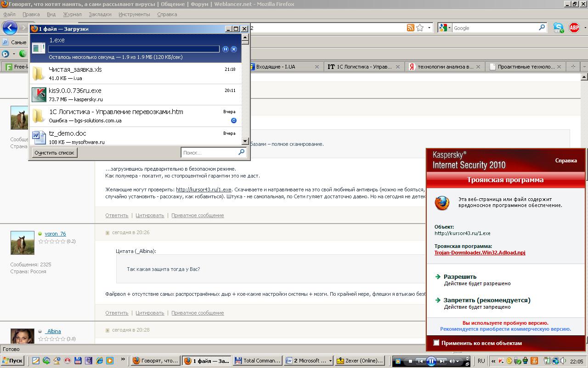Click the RU language indicator

[x=481, y=361]
